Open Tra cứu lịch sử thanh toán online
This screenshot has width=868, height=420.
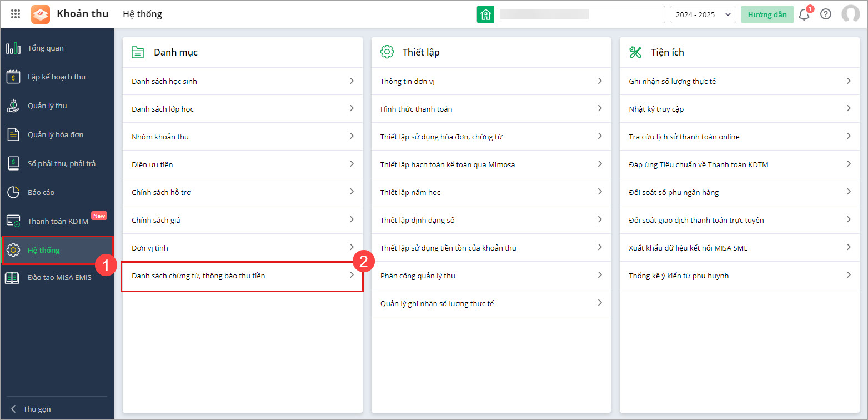pos(740,137)
